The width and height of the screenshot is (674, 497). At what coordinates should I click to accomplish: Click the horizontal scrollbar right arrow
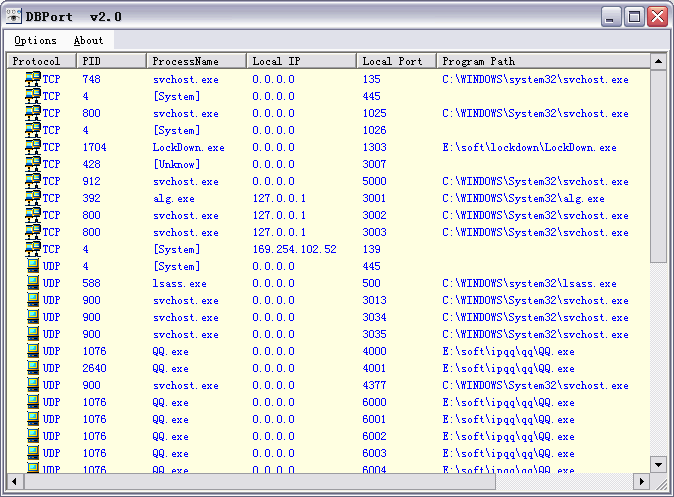point(642,481)
